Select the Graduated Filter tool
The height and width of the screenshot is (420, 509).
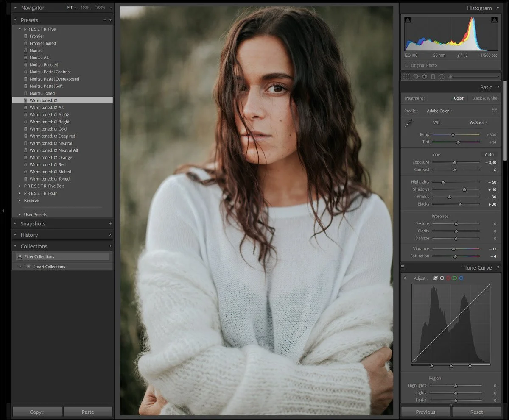click(433, 76)
